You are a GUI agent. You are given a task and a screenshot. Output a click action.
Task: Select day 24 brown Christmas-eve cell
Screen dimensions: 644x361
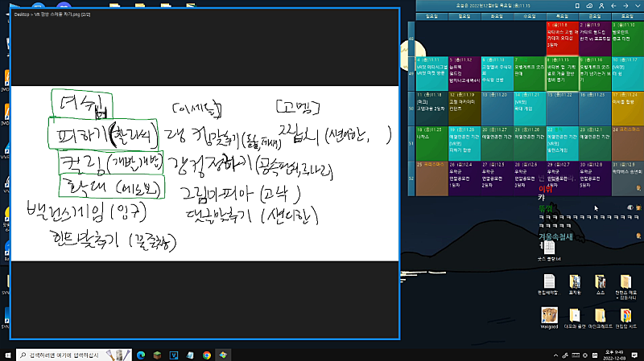[628, 143]
